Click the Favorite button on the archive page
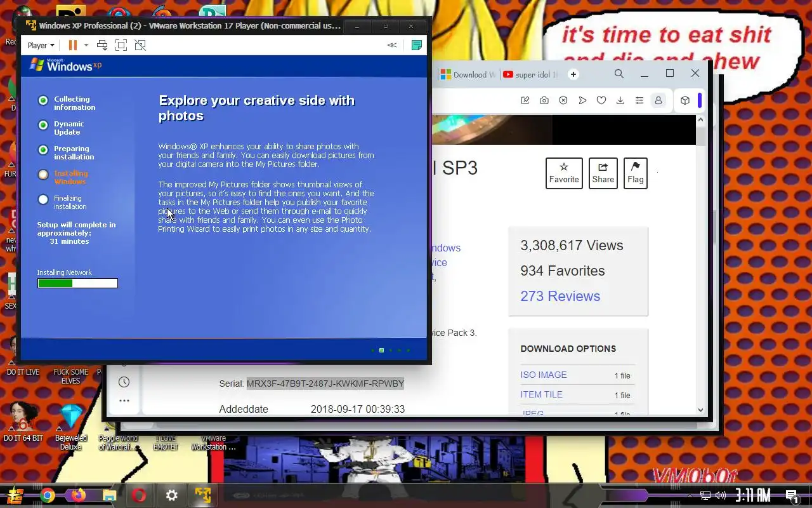 point(564,173)
